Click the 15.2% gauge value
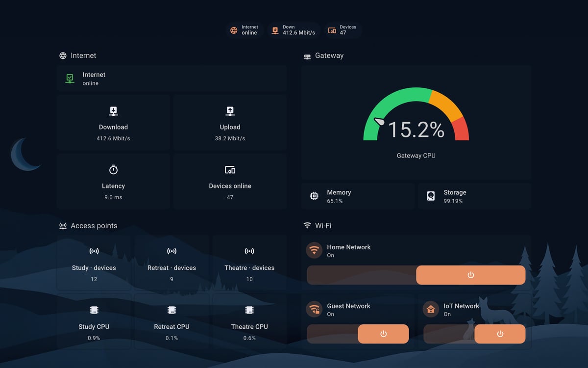This screenshot has height=368, width=588. pos(416,130)
